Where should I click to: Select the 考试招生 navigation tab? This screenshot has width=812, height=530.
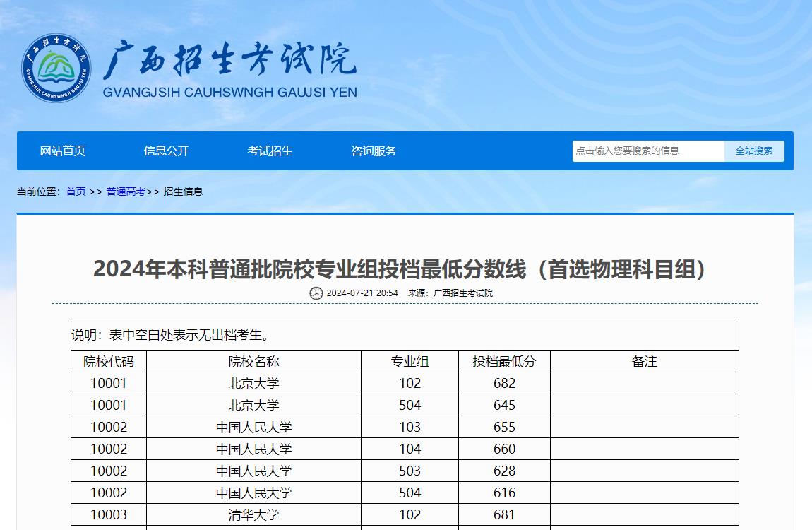tap(270, 151)
